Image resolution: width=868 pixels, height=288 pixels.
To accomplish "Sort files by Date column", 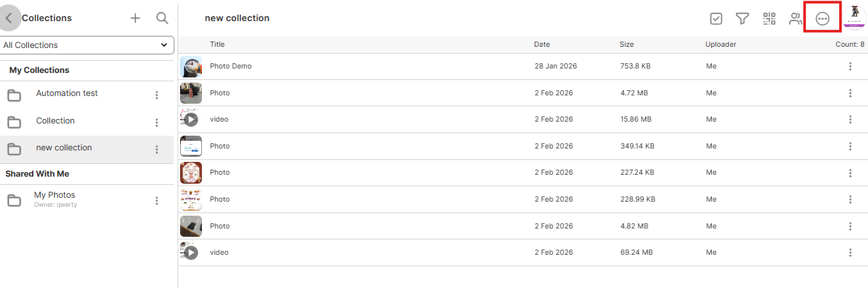I will click(x=542, y=45).
